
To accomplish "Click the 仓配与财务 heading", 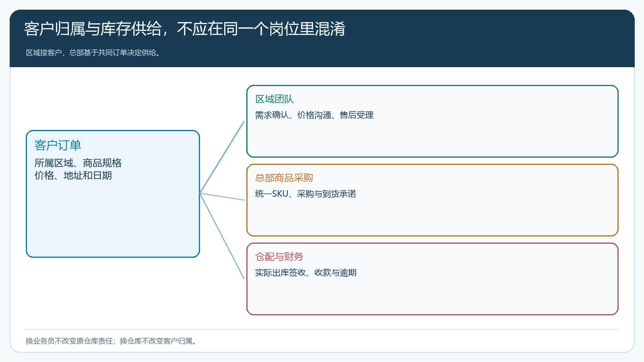I will (x=279, y=257).
